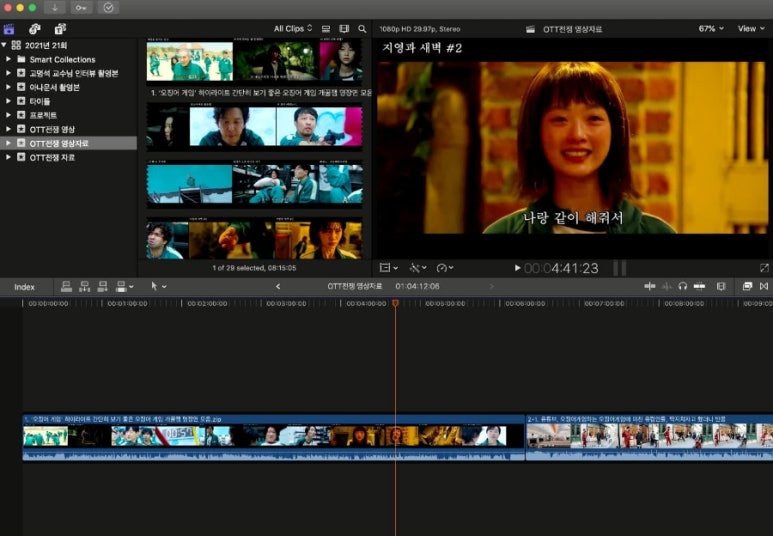Show the Titles and Generators sidebar
The image size is (773, 536).
(x=60, y=29)
